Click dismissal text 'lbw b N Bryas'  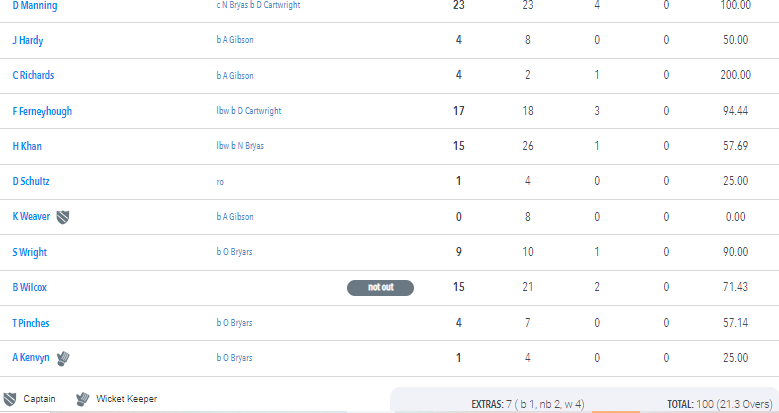pos(240,146)
